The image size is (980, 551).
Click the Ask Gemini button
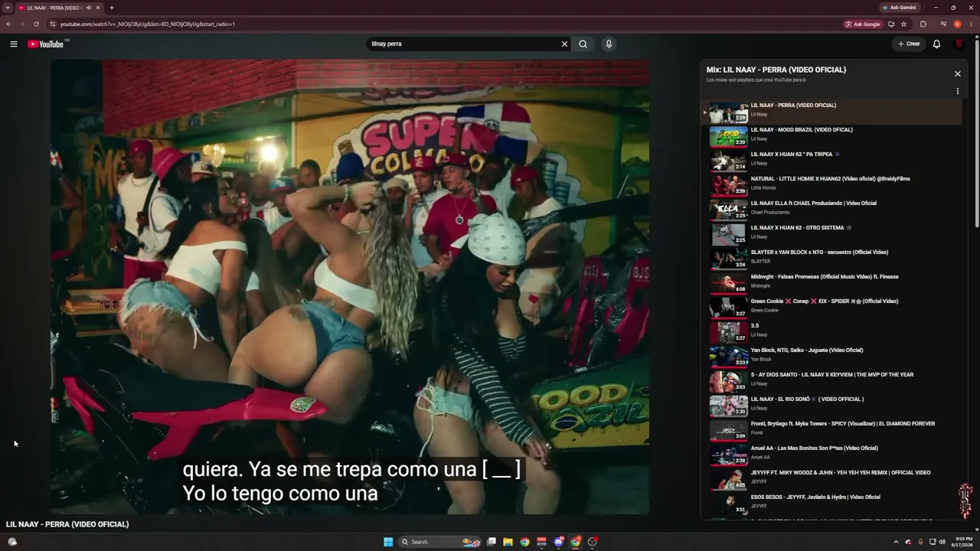point(900,8)
